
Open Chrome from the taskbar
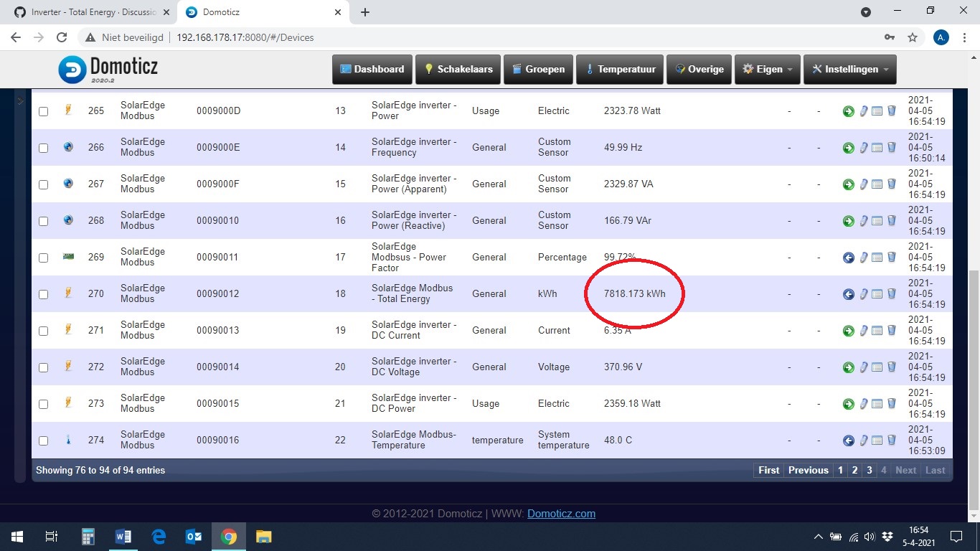(229, 537)
